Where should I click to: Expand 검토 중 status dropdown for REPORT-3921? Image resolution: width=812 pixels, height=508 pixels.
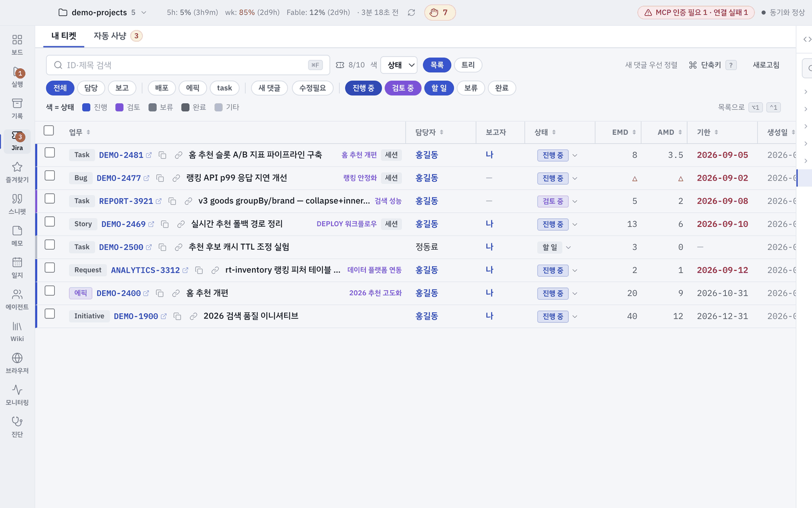click(575, 202)
